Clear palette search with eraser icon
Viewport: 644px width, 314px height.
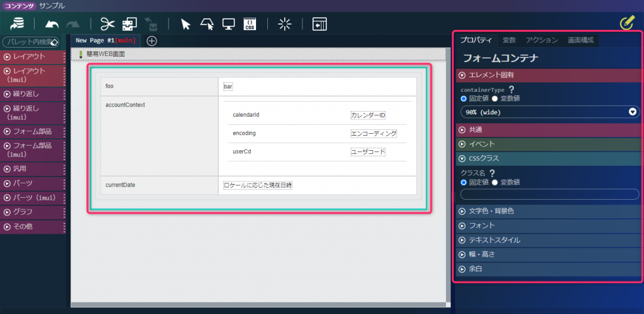pos(53,42)
